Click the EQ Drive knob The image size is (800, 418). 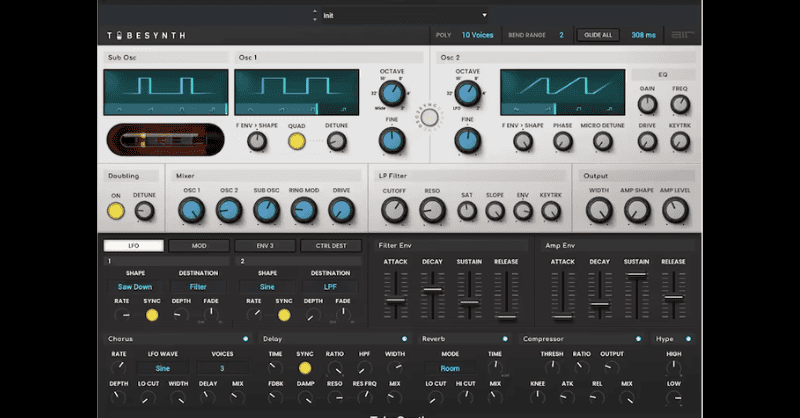click(647, 141)
